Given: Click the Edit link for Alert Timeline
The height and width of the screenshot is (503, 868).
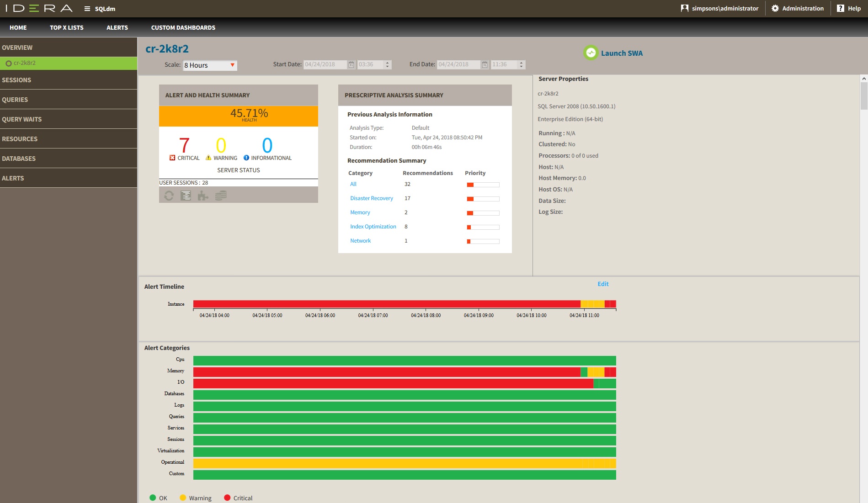Looking at the screenshot, I should 603,284.
